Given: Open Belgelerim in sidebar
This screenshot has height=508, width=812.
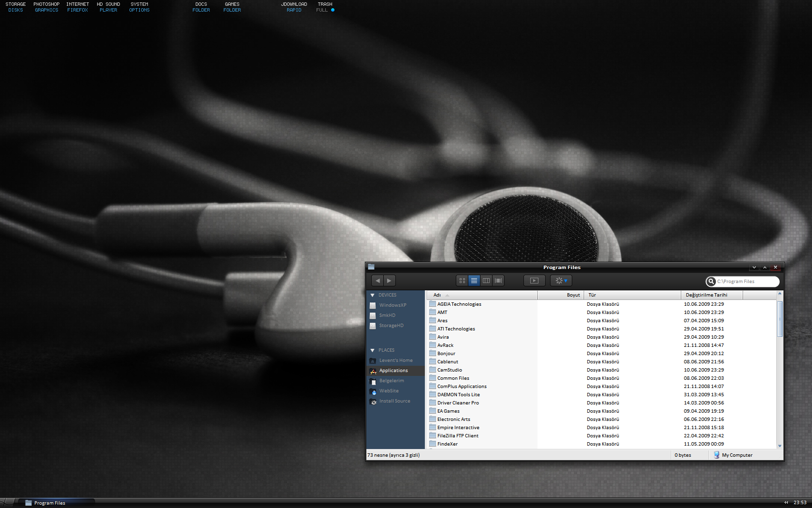Looking at the screenshot, I should click(391, 381).
